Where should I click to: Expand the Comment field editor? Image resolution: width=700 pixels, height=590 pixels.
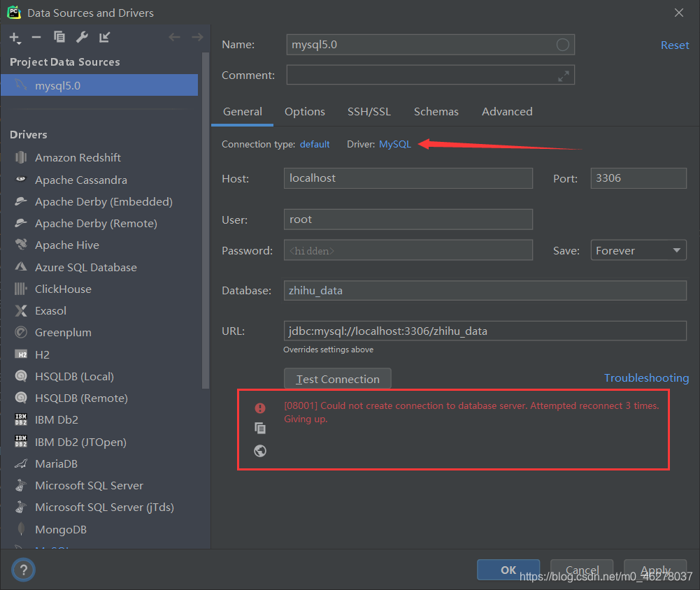pyautogui.click(x=564, y=76)
